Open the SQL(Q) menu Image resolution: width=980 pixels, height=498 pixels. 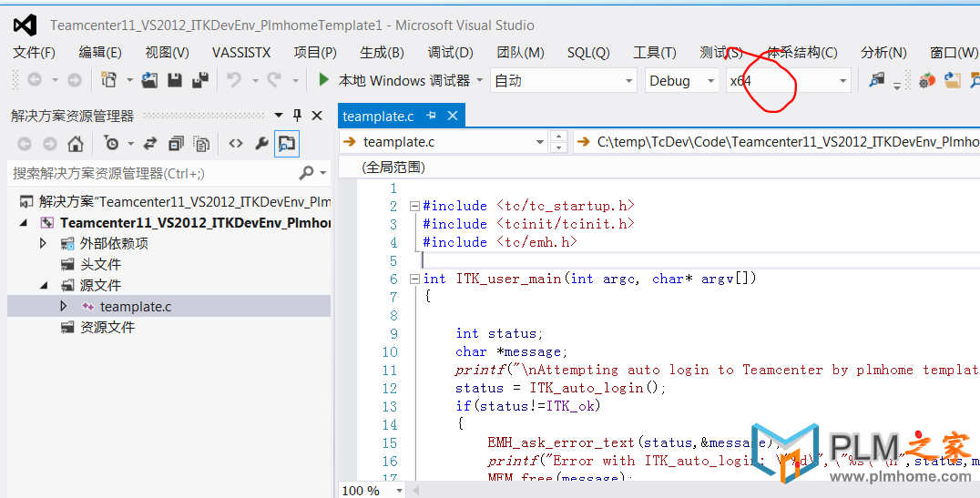point(588,53)
